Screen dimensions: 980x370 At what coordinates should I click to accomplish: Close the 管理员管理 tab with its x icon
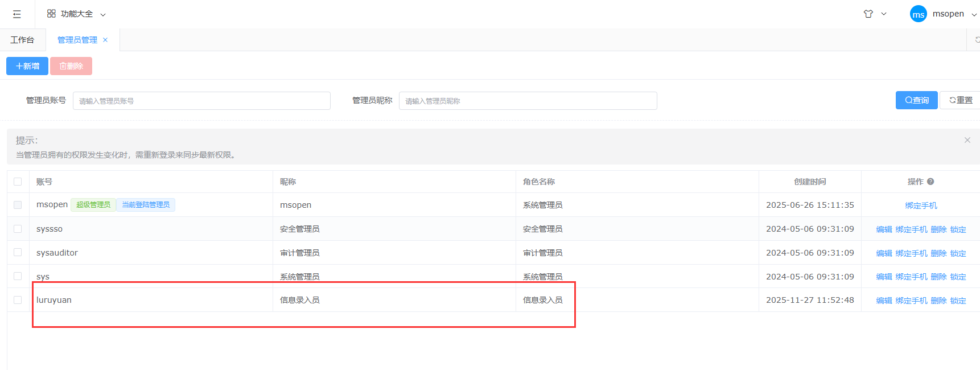tap(105, 40)
